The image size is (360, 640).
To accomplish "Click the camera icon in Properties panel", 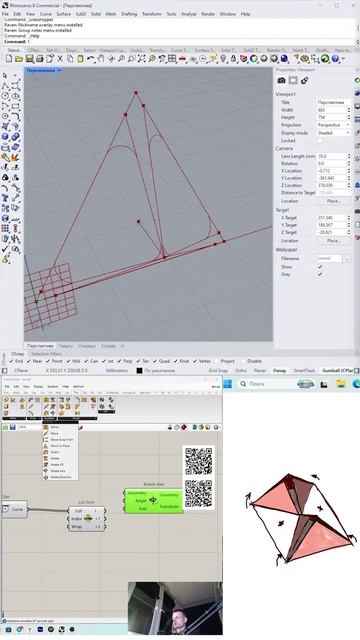I will pos(281,80).
